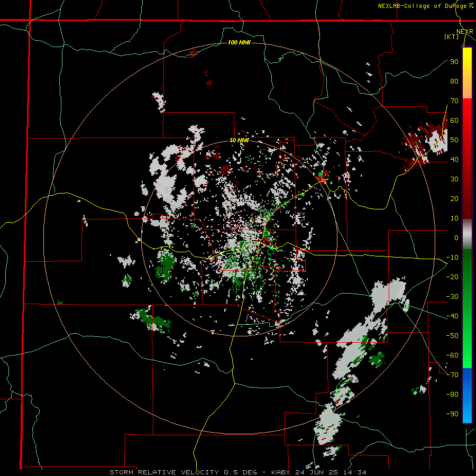This screenshot has height=476, width=476.
Task: Click the -40 value on the velocity scale
Action: tap(452, 316)
